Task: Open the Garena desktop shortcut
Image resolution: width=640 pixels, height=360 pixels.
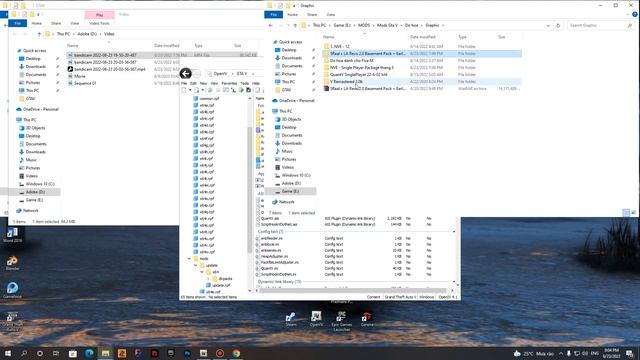Action: (x=367, y=319)
